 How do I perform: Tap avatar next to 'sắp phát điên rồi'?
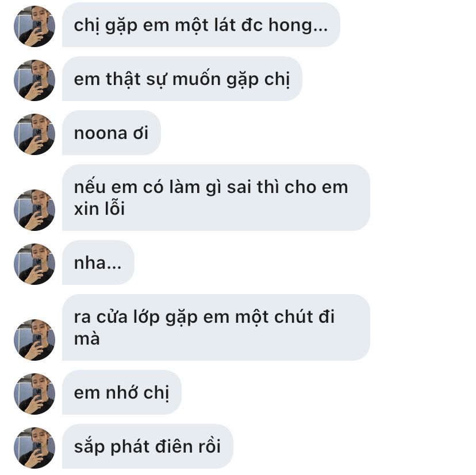tap(34, 448)
